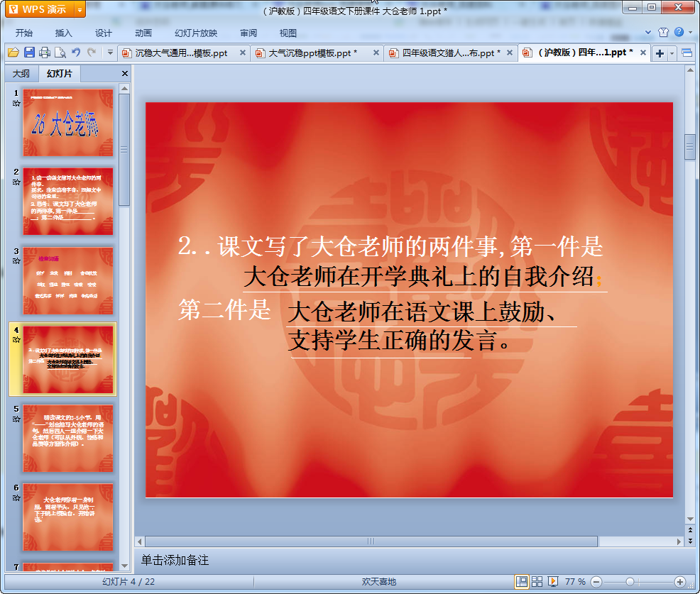Select slide 3 thumbnail 检查词语
Viewport: 700px width, 594px height.
coord(68,280)
